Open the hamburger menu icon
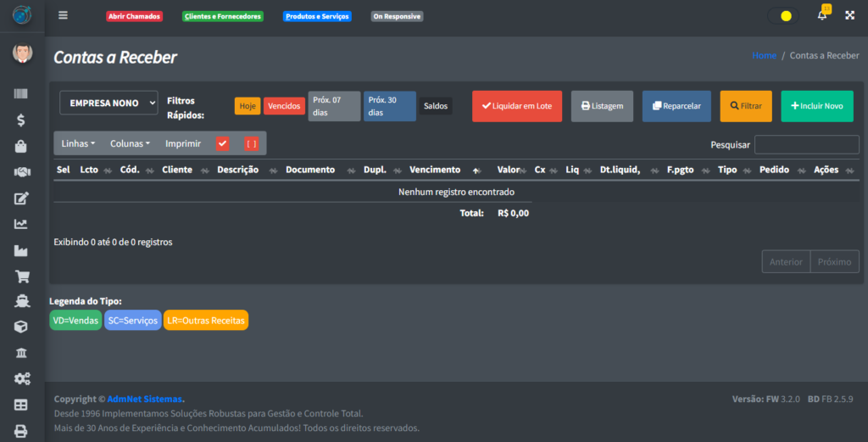 [x=64, y=16]
